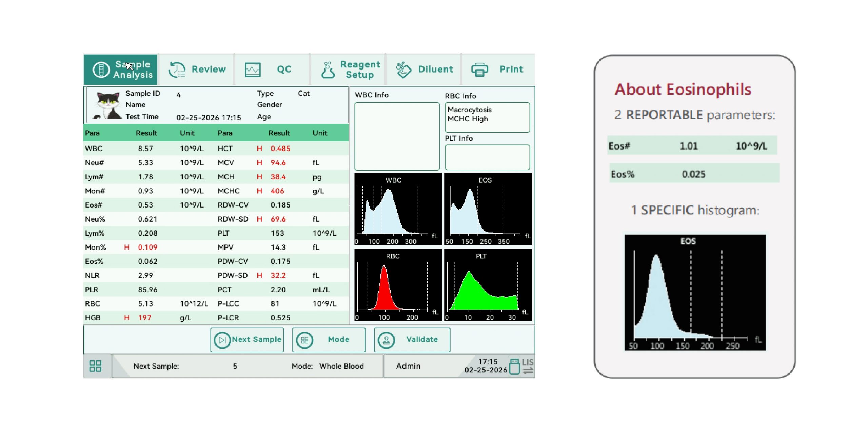Click the reagent bottle status icon

514,367
